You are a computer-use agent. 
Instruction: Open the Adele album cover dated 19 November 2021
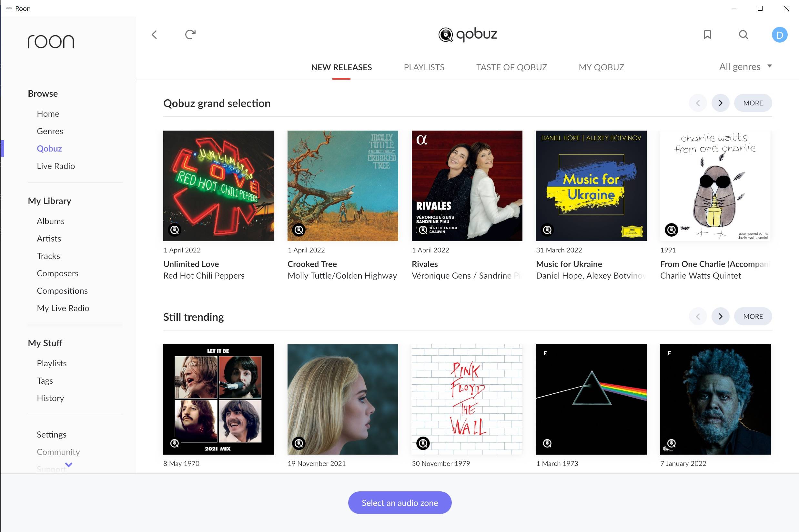pos(343,399)
